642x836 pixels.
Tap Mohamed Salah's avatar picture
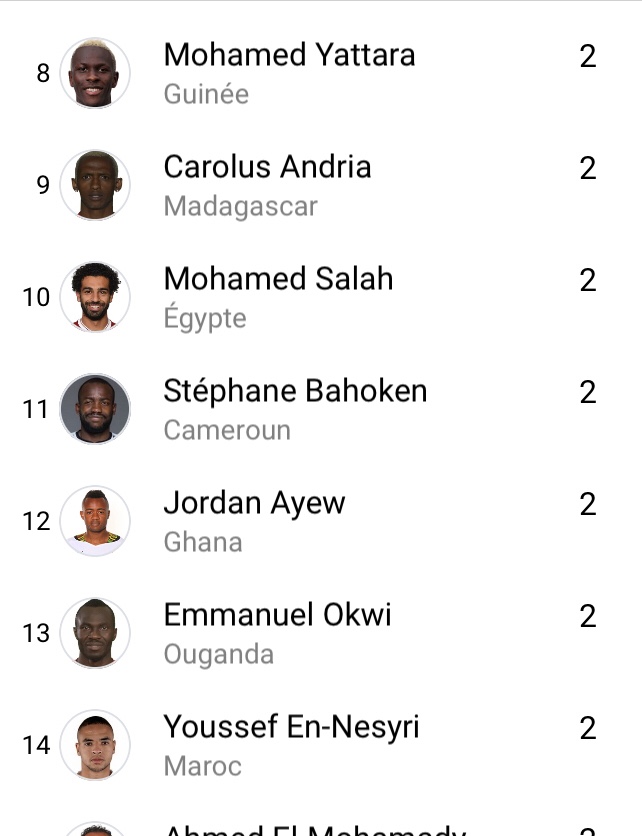(x=95, y=297)
